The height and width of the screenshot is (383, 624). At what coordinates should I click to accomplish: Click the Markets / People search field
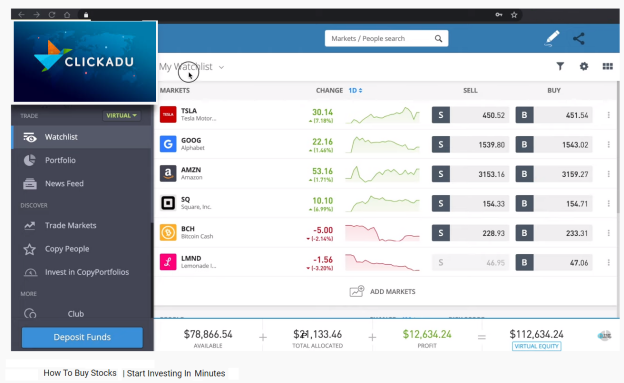(x=386, y=39)
